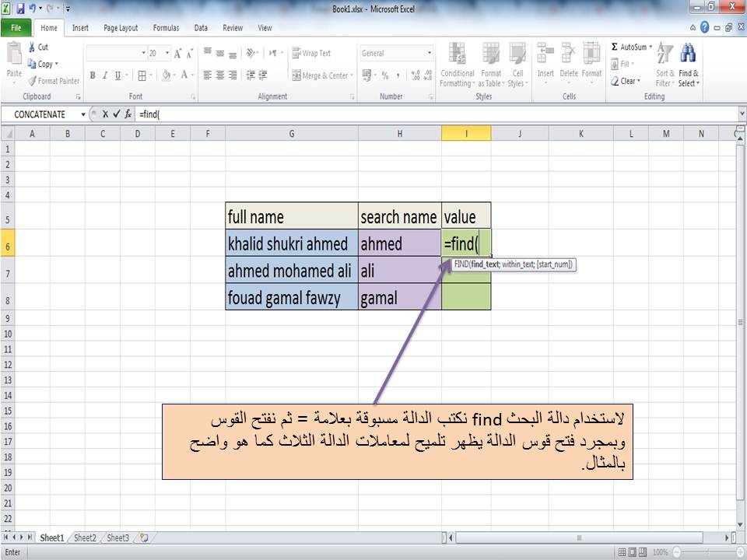Open the font size 20 dropdown
The height and width of the screenshot is (560, 747).
(167, 54)
